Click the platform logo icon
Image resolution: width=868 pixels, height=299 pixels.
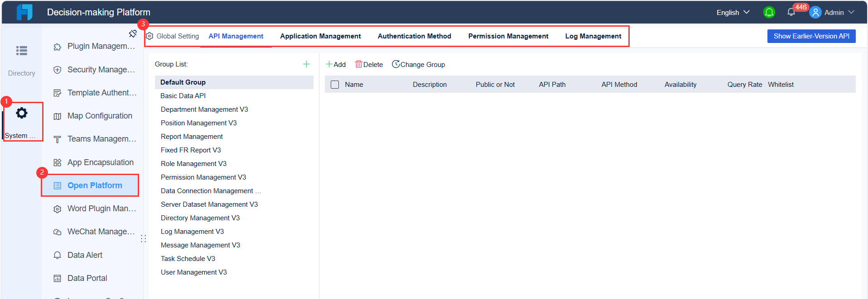click(24, 12)
